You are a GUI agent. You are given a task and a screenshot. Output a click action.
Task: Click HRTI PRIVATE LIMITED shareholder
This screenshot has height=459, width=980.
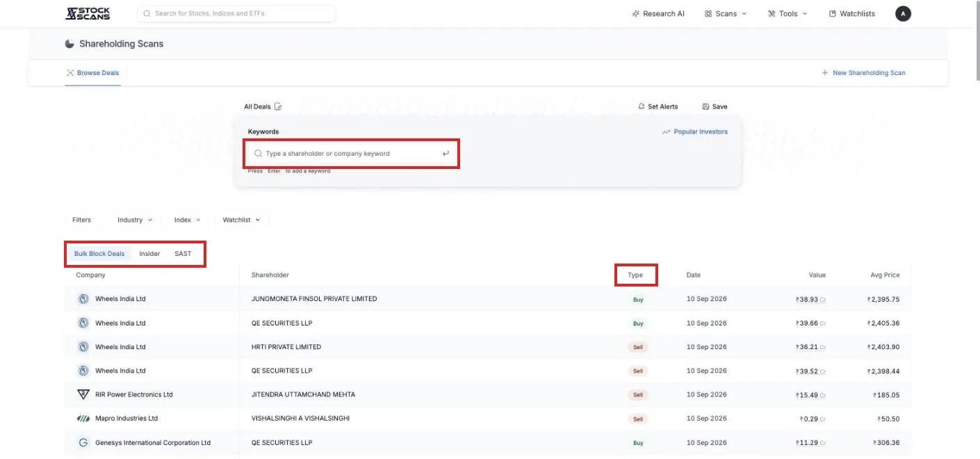point(286,347)
